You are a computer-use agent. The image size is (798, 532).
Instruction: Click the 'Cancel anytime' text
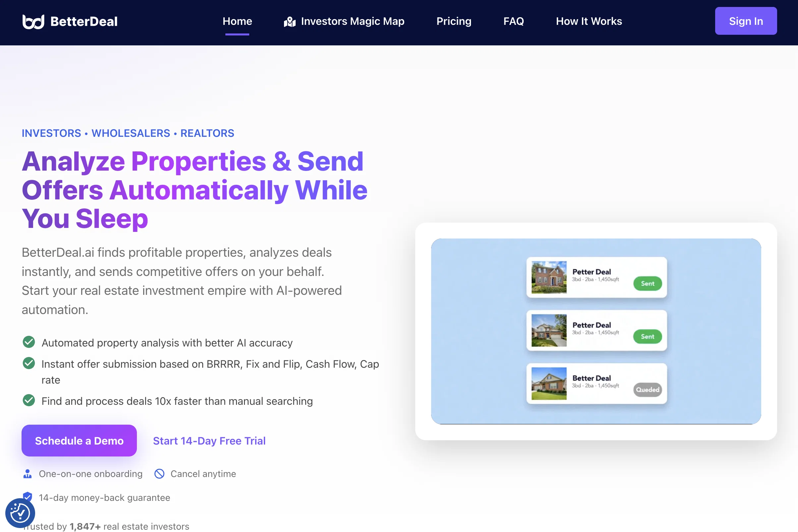(x=203, y=474)
